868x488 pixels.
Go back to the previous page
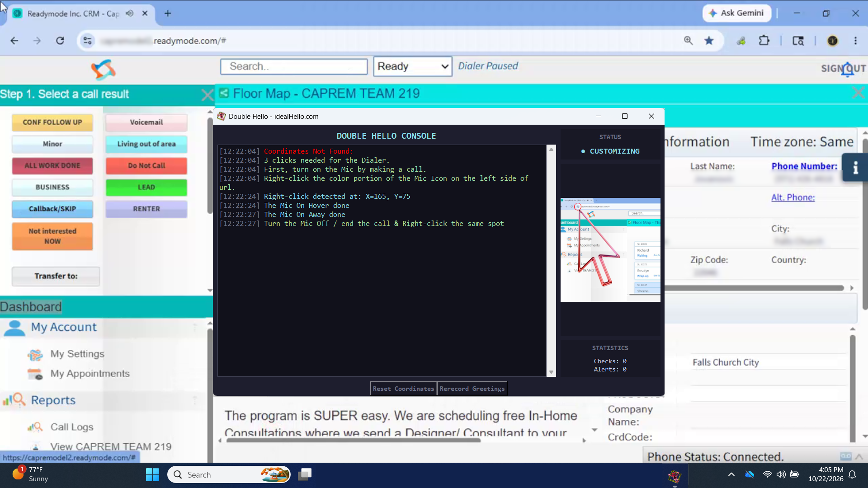click(14, 41)
